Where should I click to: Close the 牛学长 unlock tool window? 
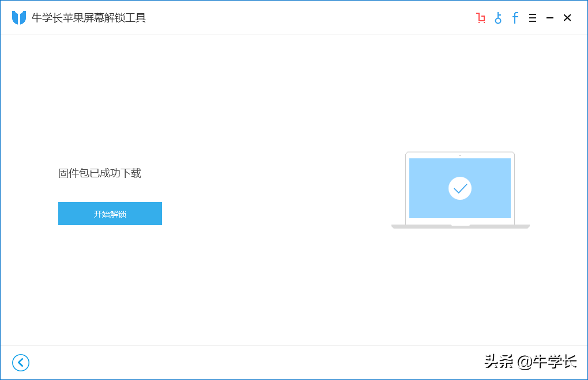coord(567,18)
